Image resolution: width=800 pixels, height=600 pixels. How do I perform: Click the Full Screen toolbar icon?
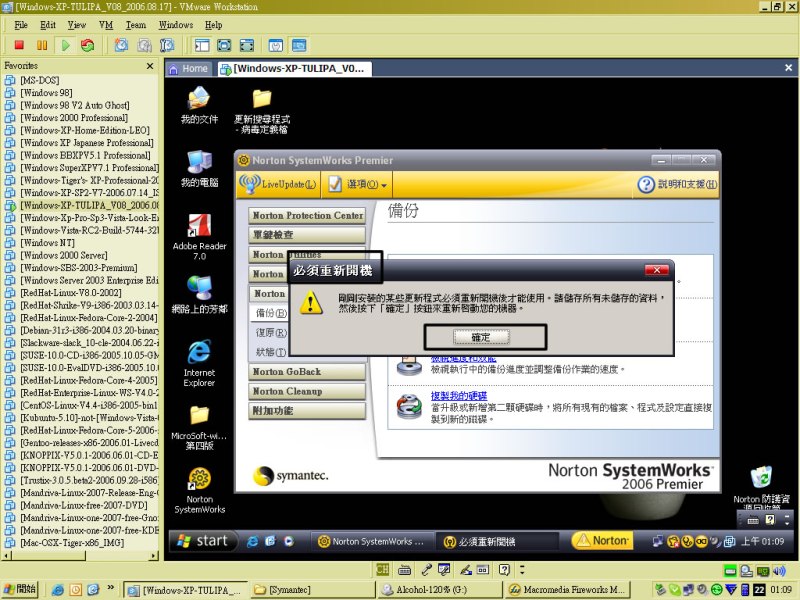pos(224,45)
